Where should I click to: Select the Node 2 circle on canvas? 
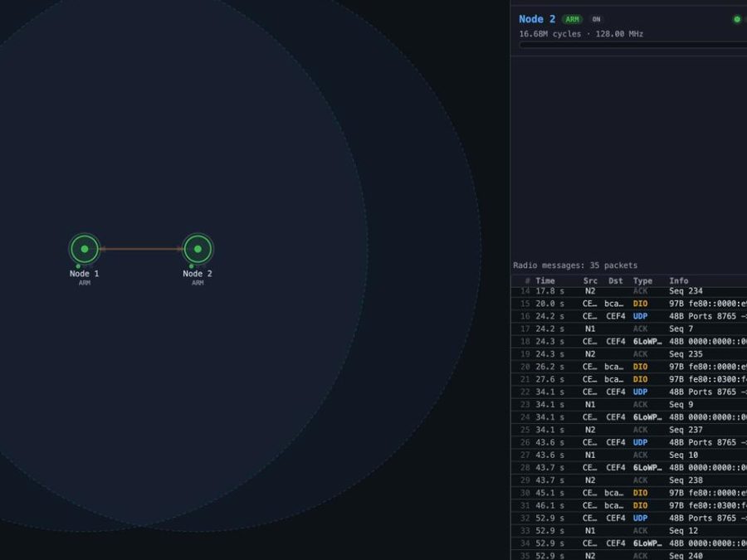[x=198, y=249]
